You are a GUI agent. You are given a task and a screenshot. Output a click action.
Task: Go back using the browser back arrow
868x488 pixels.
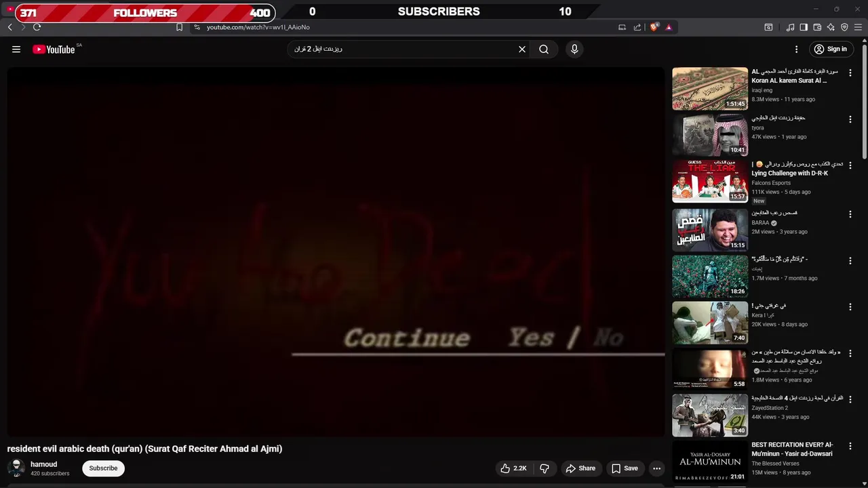[9, 27]
